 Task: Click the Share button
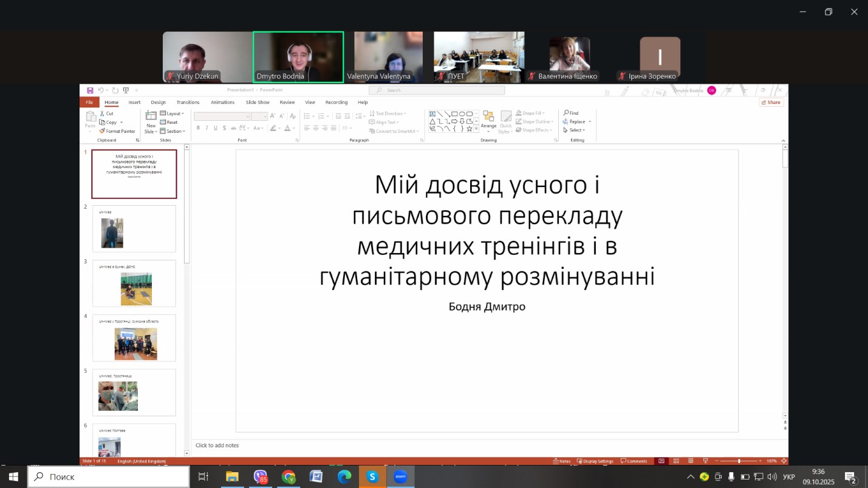[771, 103]
